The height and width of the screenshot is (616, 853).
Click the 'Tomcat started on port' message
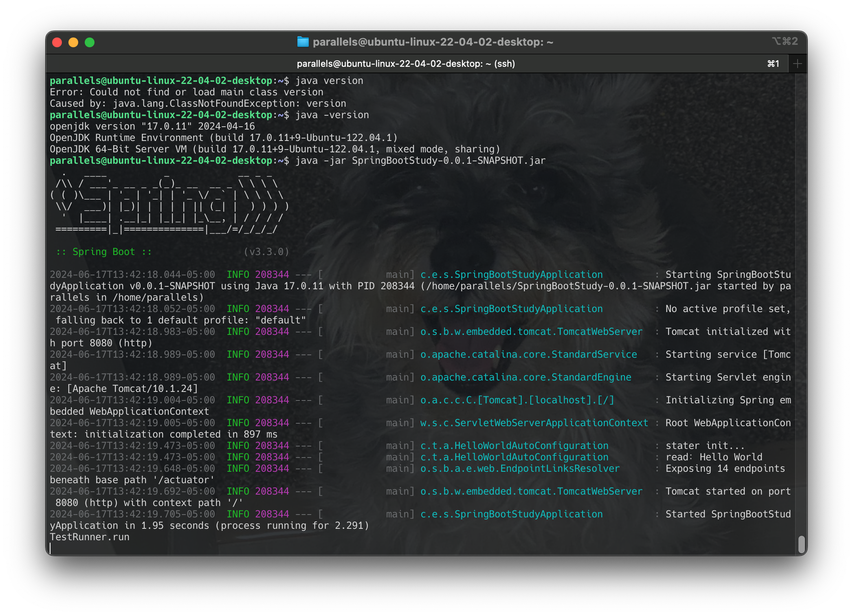pyautogui.click(x=728, y=491)
